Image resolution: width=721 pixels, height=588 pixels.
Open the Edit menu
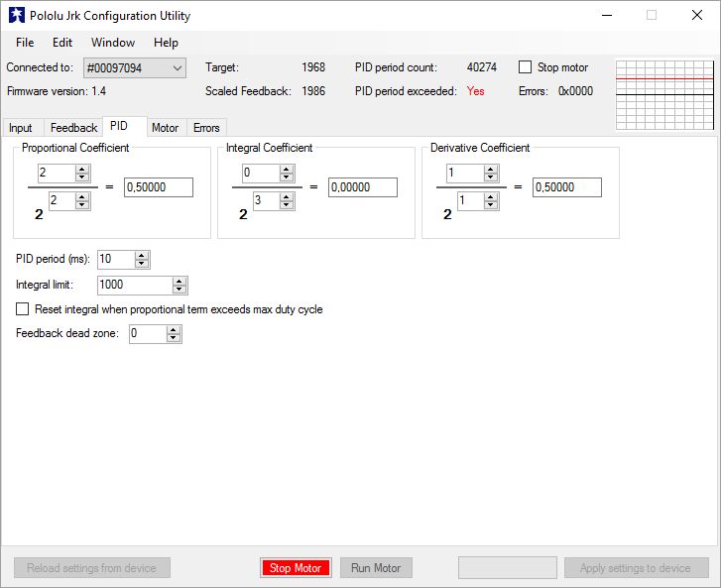pyautogui.click(x=62, y=43)
